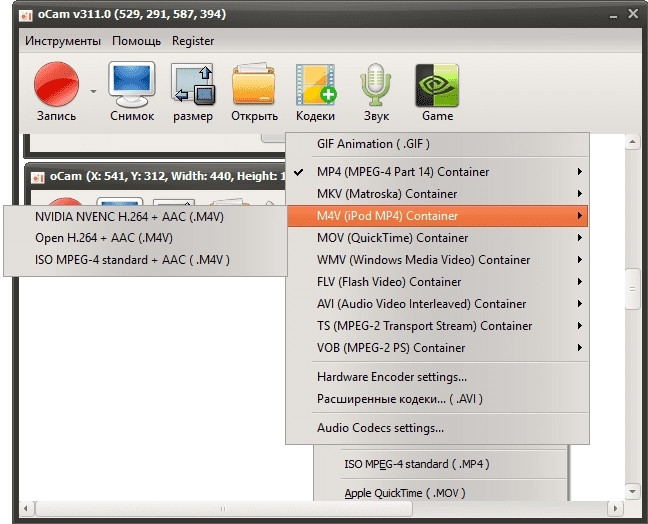This screenshot has height=524, width=648.
Task: Select the checked MP4 (MPEG-4 Part 14) Container
Action: click(437, 171)
